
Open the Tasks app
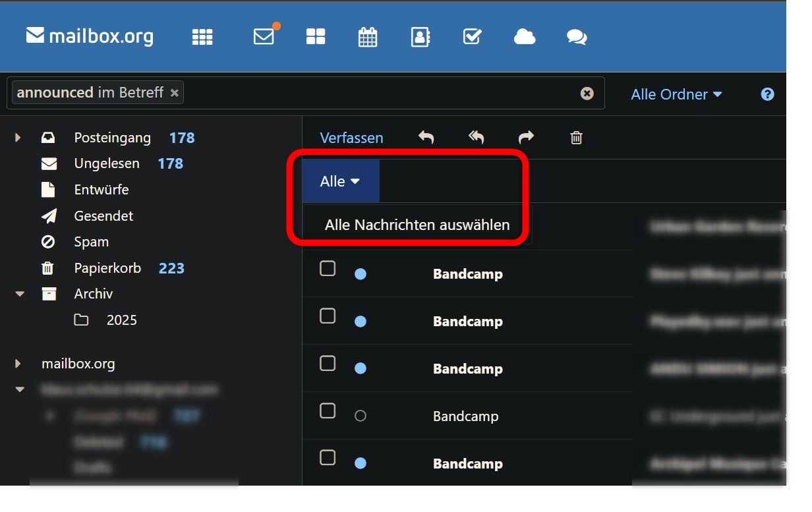(x=472, y=37)
